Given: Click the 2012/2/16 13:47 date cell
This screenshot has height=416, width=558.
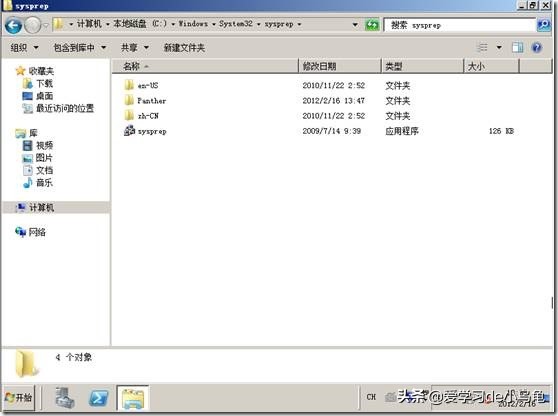Looking at the screenshot, I should coord(333,101).
